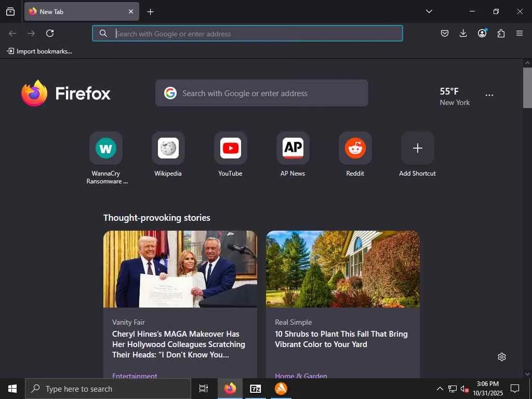Click the page vertical scrollbar thumb

(527, 87)
